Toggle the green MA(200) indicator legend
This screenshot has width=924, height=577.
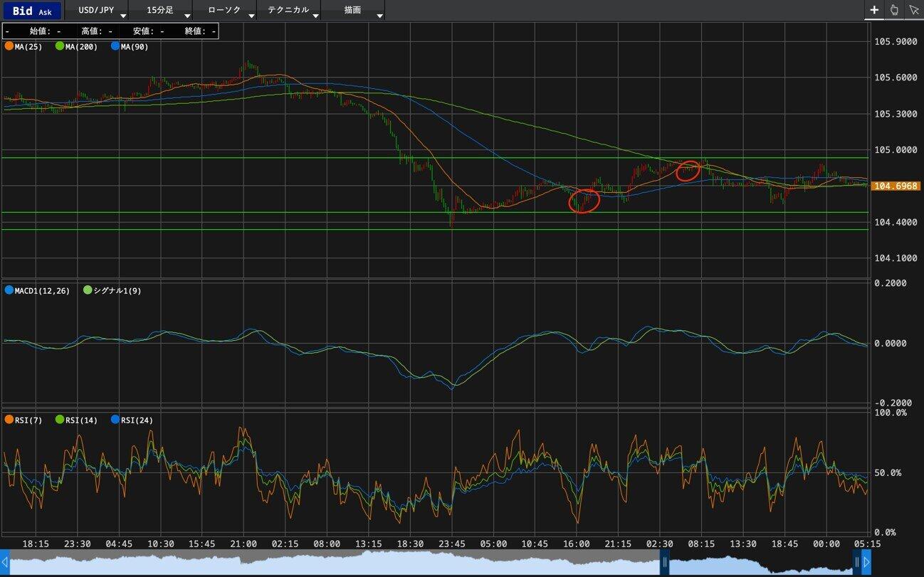pos(59,46)
